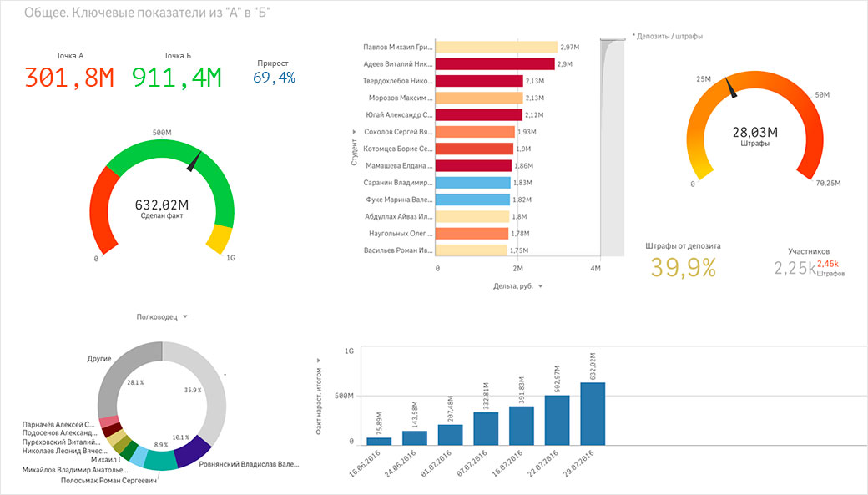Select the 16.06.2016 column in bar chart
The width and height of the screenshot is (868, 495).
point(378,440)
